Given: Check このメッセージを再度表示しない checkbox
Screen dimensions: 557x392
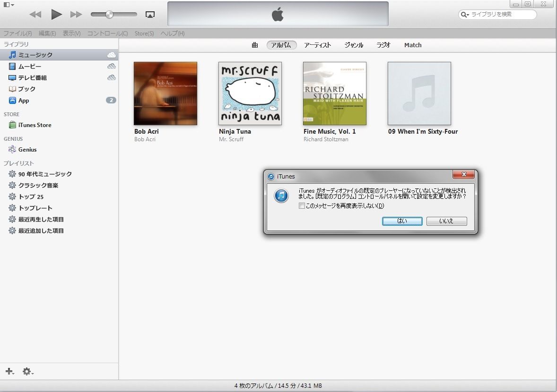Looking at the screenshot, I should pos(302,206).
